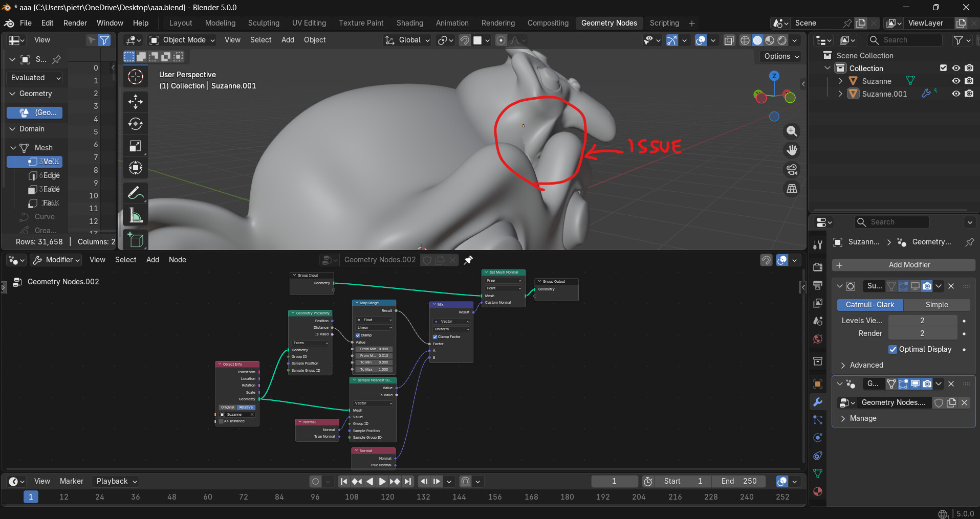Switch to Sculpting workspace tab
The width and height of the screenshot is (980, 519).
264,23
